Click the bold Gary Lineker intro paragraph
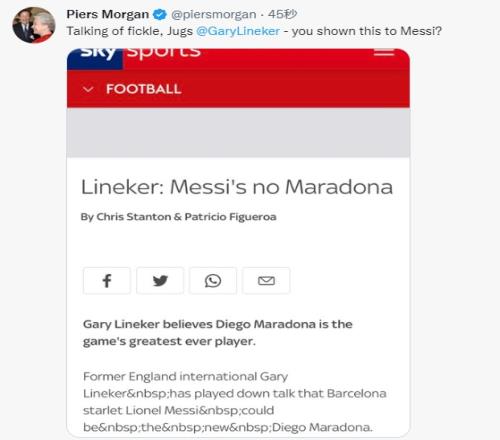 pos(218,333)
